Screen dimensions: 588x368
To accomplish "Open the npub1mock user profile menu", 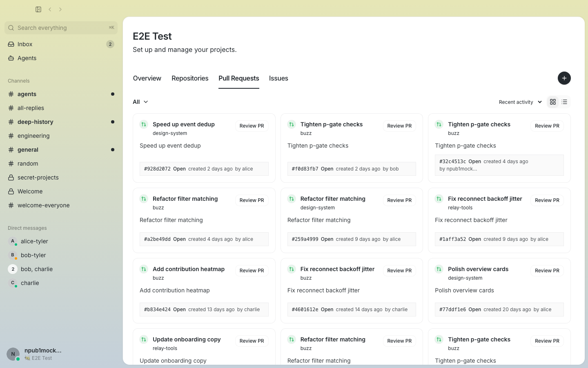I will pos(61,354).
